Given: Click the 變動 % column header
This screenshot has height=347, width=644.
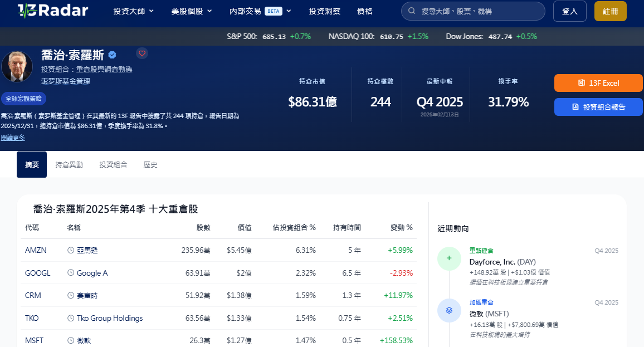Looking at the screenshot, I should (x=401, y=227).
